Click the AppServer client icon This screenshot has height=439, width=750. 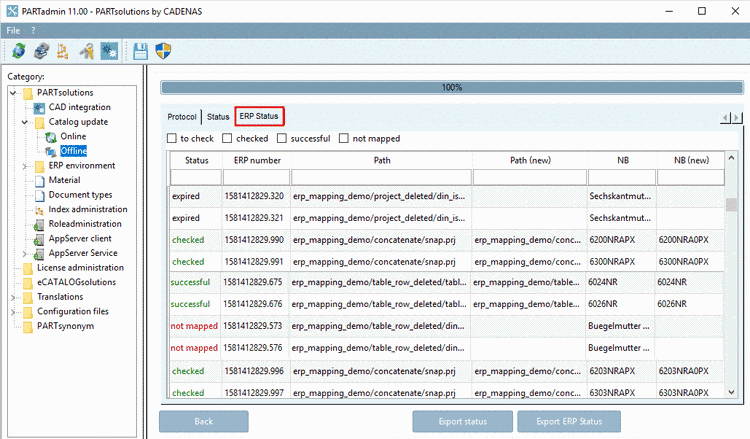coord(39,240)
